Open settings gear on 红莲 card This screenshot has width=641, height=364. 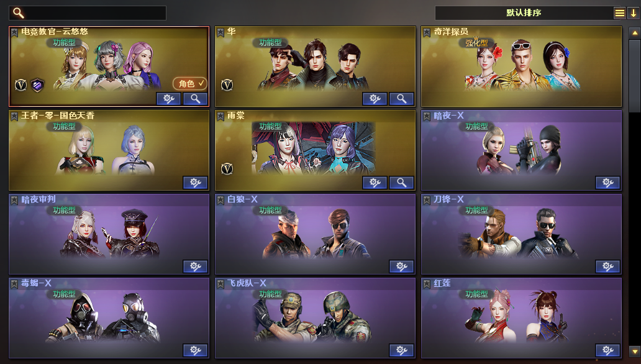(607, 350)
